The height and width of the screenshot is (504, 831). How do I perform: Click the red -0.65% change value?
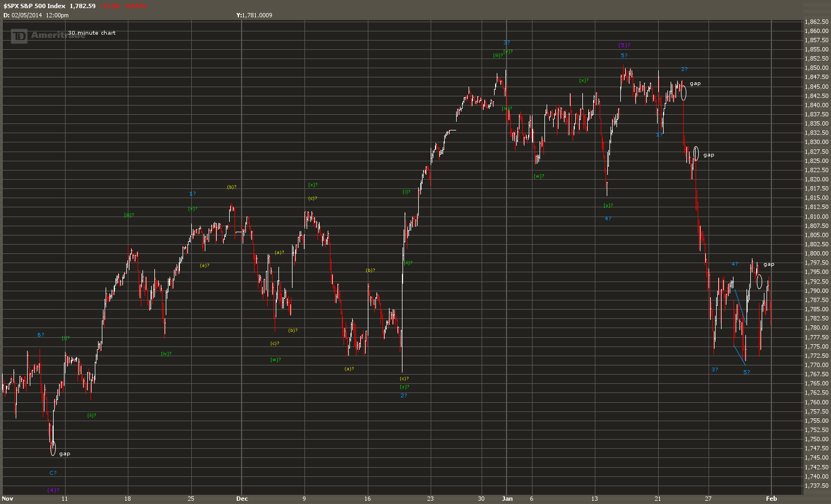point(136,6)
